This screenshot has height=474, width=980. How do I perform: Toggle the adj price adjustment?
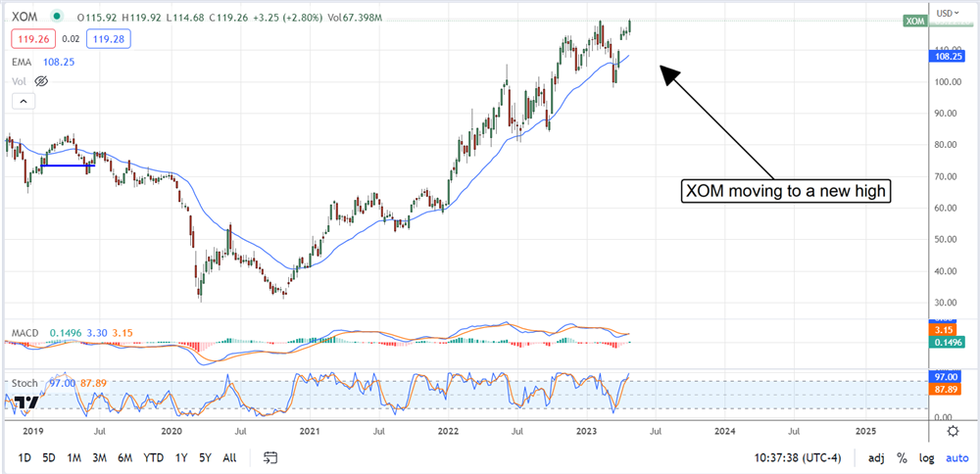click(x=874, y=457)
